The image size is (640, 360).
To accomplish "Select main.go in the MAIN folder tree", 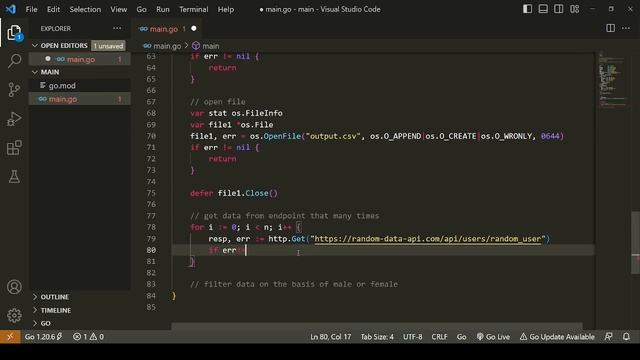I will tap(80, 99).
